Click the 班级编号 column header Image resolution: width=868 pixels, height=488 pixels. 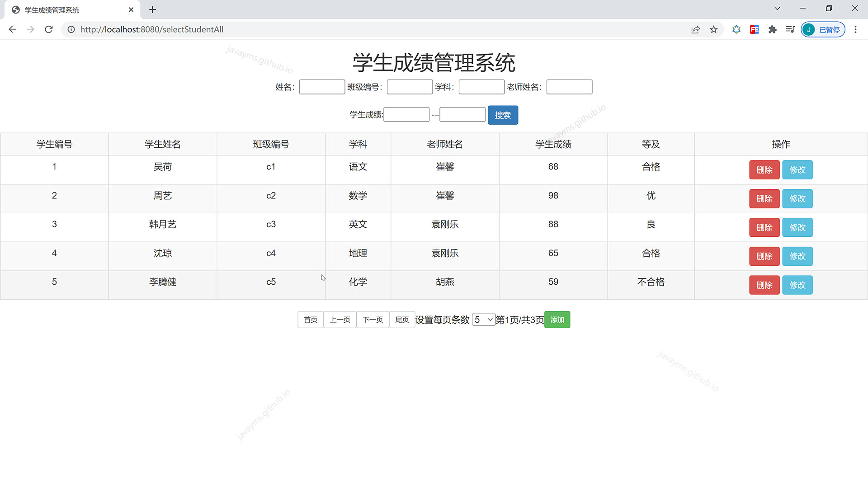coord(271,144)
